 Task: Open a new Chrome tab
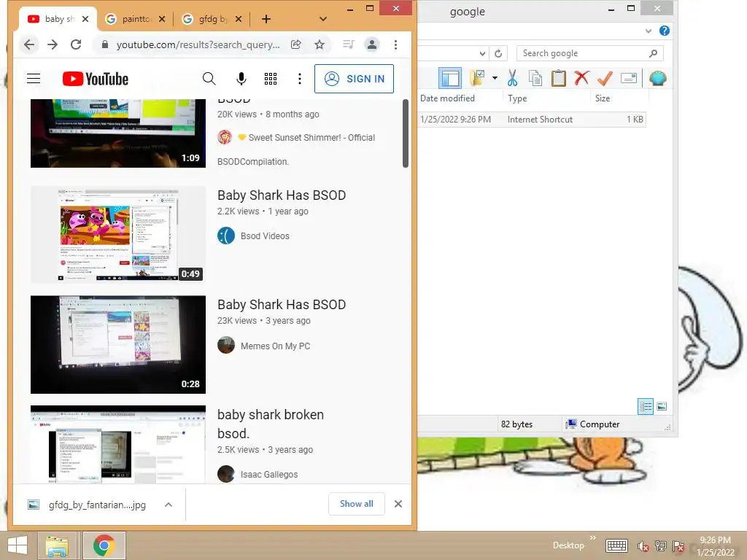pos(266,19)
